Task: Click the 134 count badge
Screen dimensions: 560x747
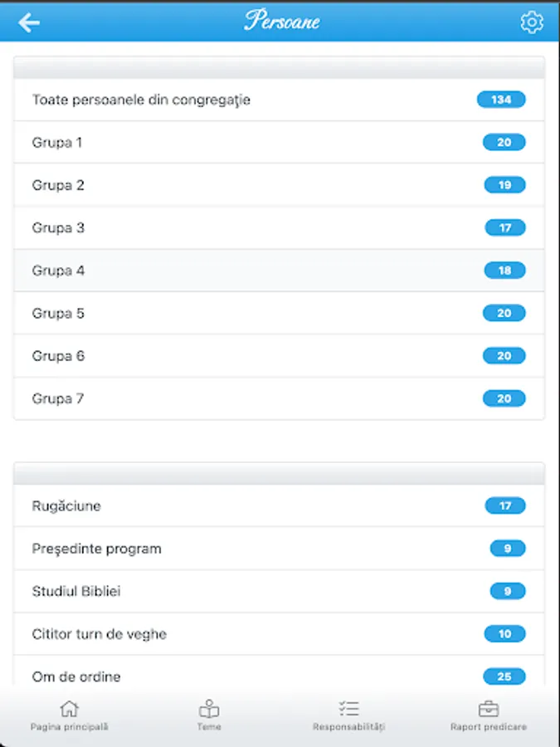Action: click(x=501, y=100)
